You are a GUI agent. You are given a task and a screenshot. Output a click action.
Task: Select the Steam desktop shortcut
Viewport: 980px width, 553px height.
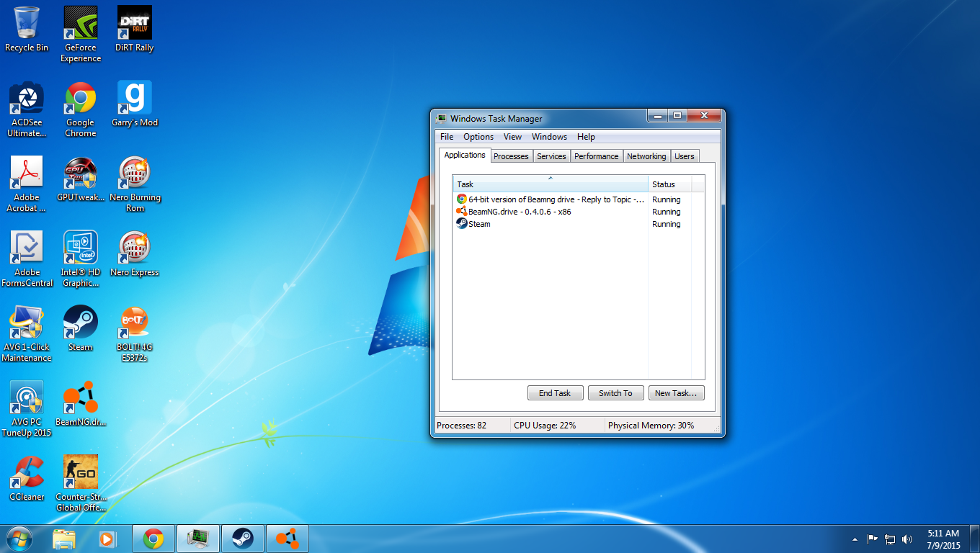(81, 328)
